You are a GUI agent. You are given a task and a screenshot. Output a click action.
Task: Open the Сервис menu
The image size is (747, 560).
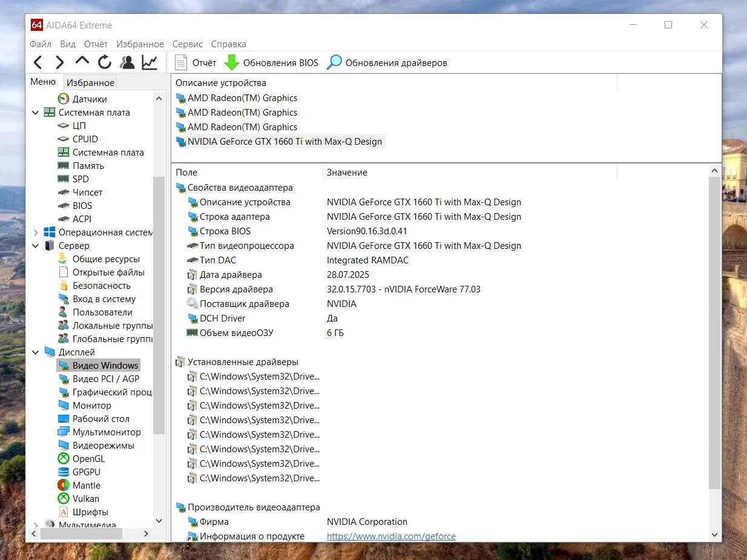click(188, 44)
